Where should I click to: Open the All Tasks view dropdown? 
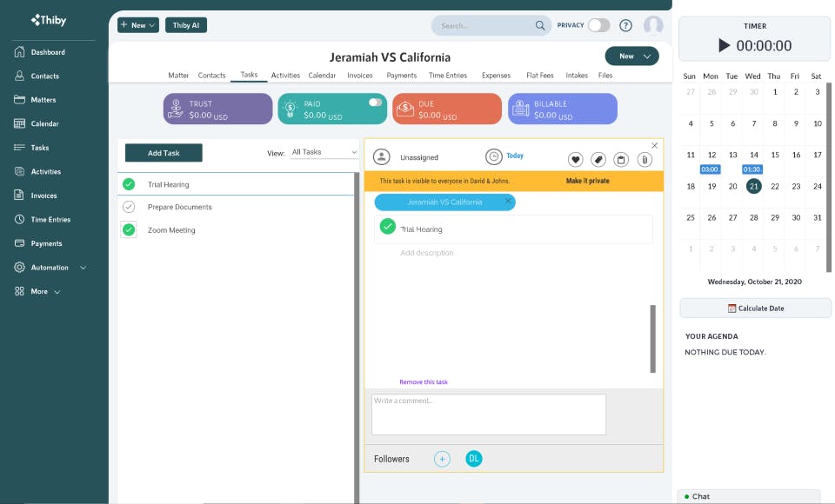(x=324, y=152)
